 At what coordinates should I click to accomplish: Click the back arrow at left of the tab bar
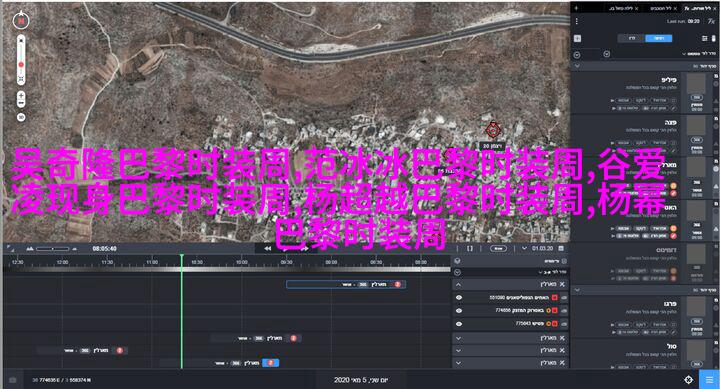[x=576, y=8]
